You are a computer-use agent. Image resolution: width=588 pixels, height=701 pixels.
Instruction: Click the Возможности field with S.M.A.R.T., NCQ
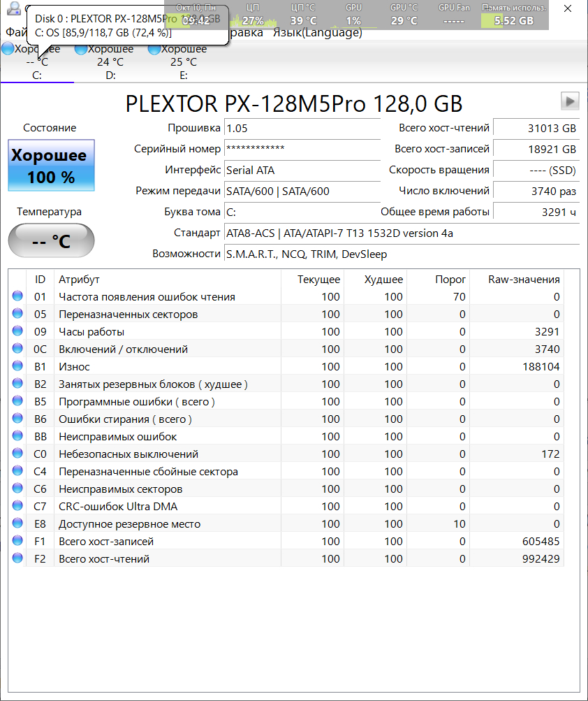pos(402,254)
